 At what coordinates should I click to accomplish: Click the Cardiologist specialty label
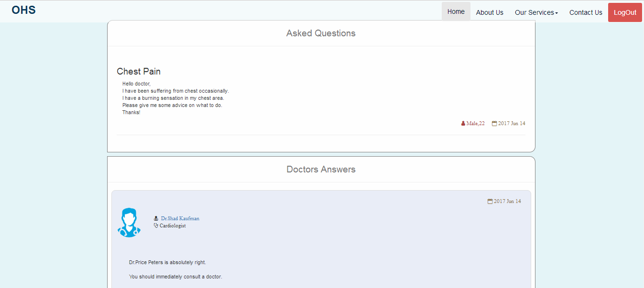coord(173,226)
